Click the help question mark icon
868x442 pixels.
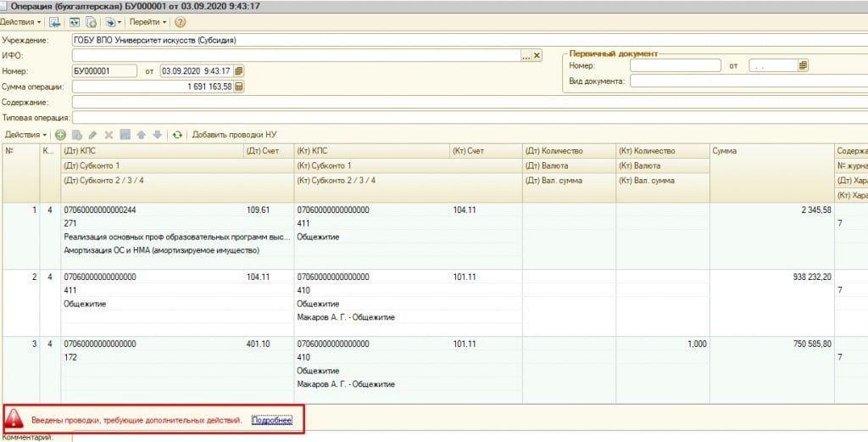point(180,22)
